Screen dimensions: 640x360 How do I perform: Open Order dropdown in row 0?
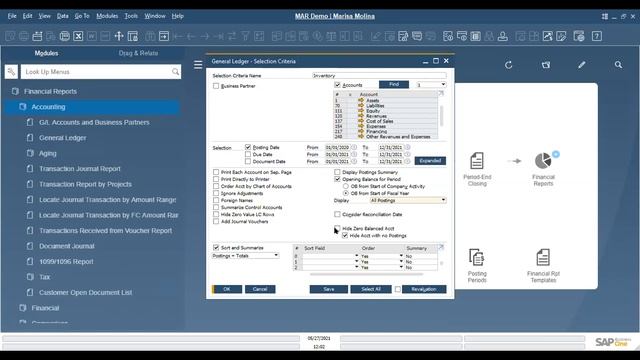click(401, 256)
